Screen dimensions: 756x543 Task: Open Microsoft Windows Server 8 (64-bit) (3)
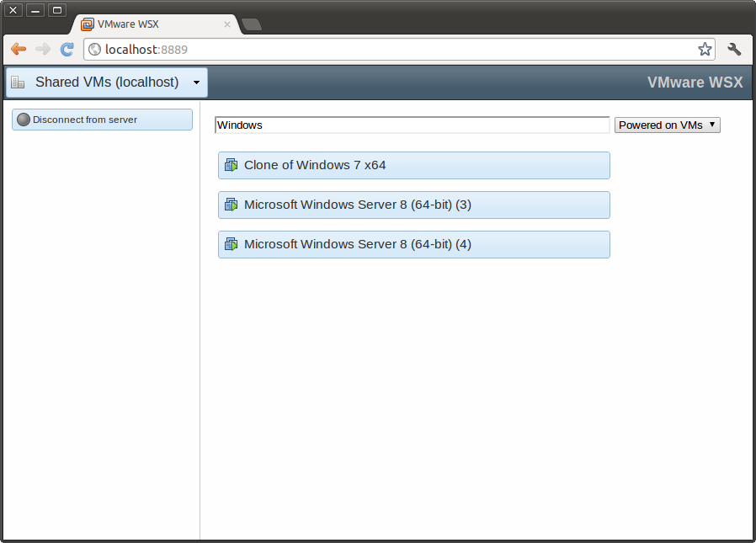click(413, 205)
